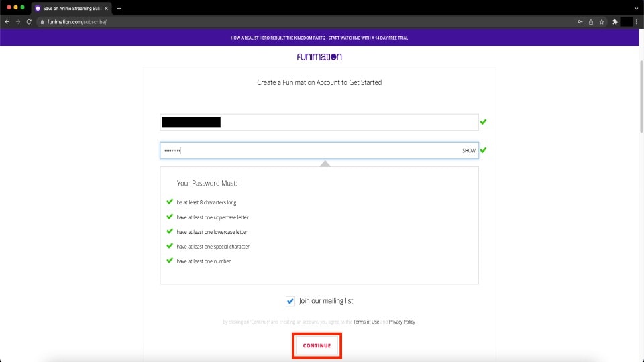Image resolution: width=644 pixels, height=362 pixels.
Task: Click 'have at least one uppercase letter'
Action: point(213,217)
